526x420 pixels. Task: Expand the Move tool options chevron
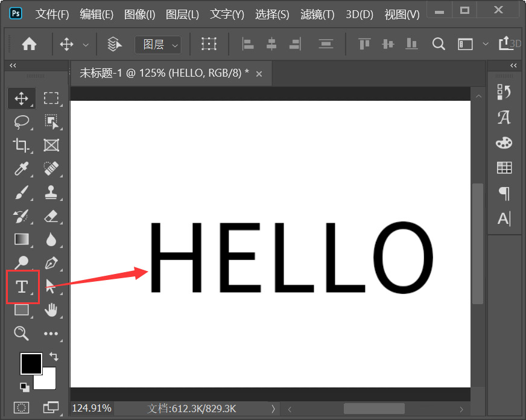(x=85, y=44)
